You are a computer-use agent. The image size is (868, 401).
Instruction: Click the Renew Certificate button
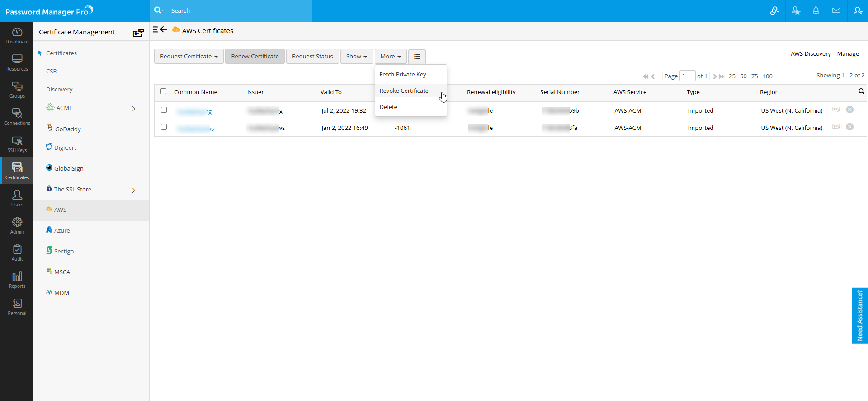(x=255, y=57)
